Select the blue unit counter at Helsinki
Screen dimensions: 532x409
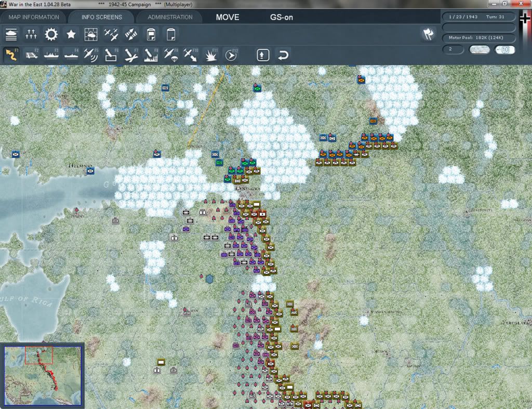pos(90,171)
